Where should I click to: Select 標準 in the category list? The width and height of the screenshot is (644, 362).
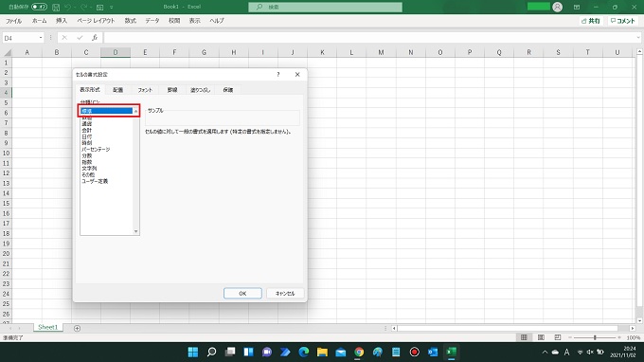(x=106, y=111)
